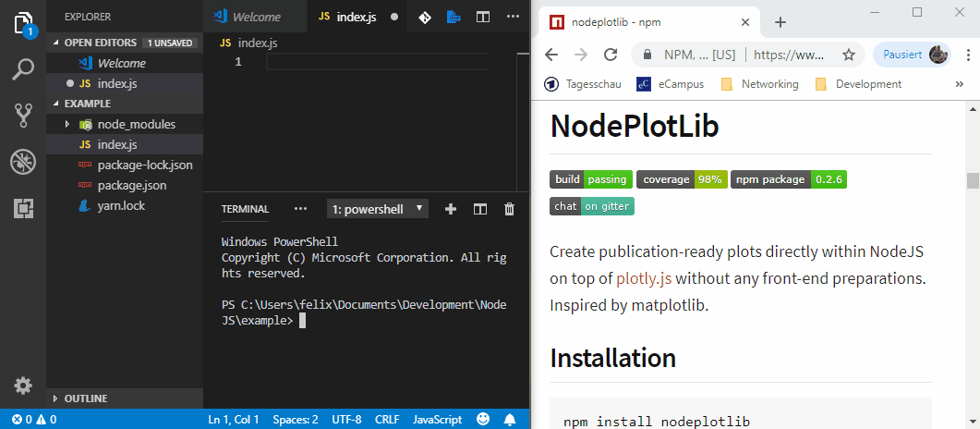Open the Debug view in activity bar
Image resolution: width=980 pixels, height=429 pixels.
click(23, 163)
